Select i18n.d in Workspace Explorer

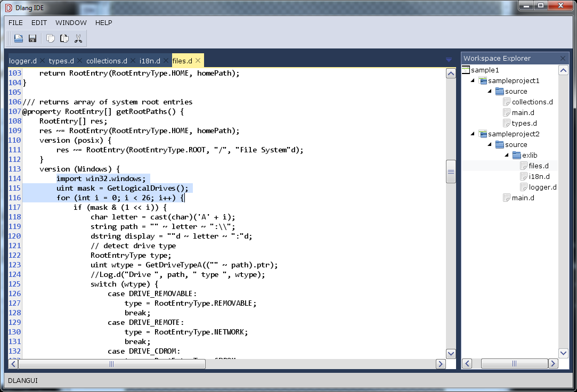pos(539,176)
